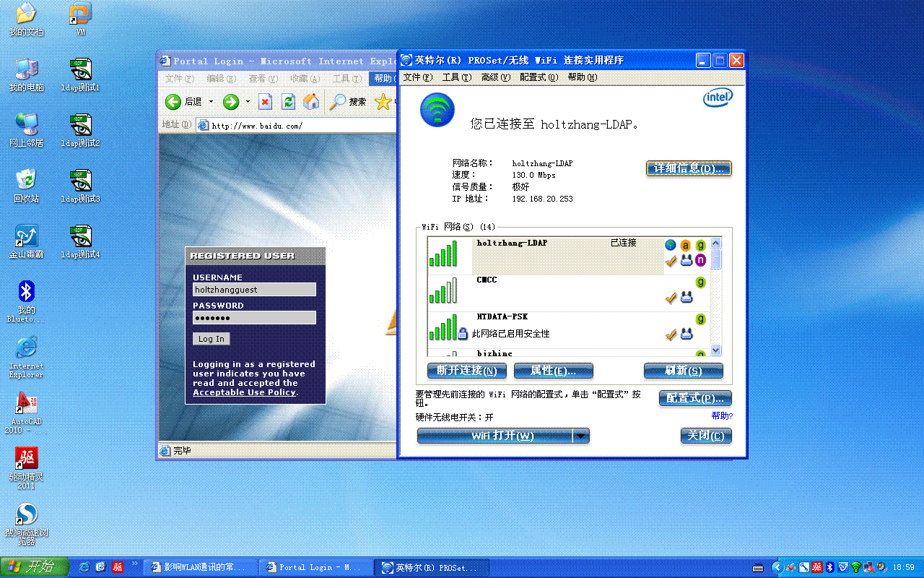This screenshot has height=578, width=924.
Task: Select the ldap测试4 desktop icon
Action: [80, 242]
